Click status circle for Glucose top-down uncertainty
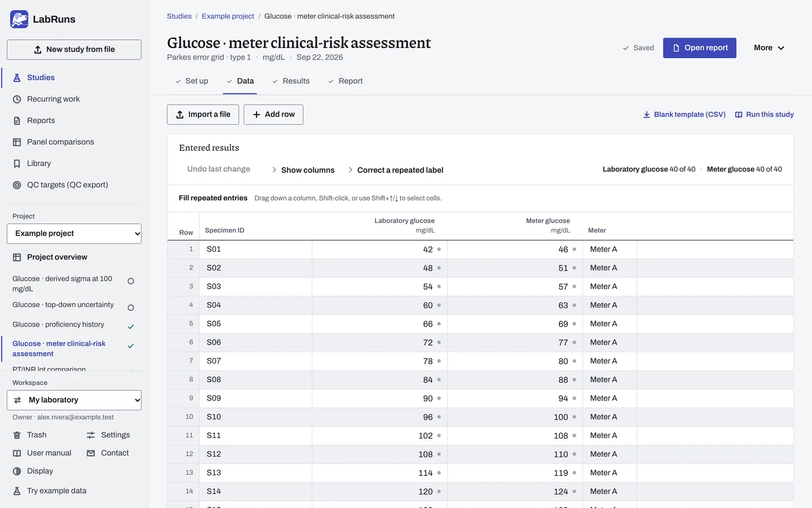The image size is (812, 508). click(131, 308)
